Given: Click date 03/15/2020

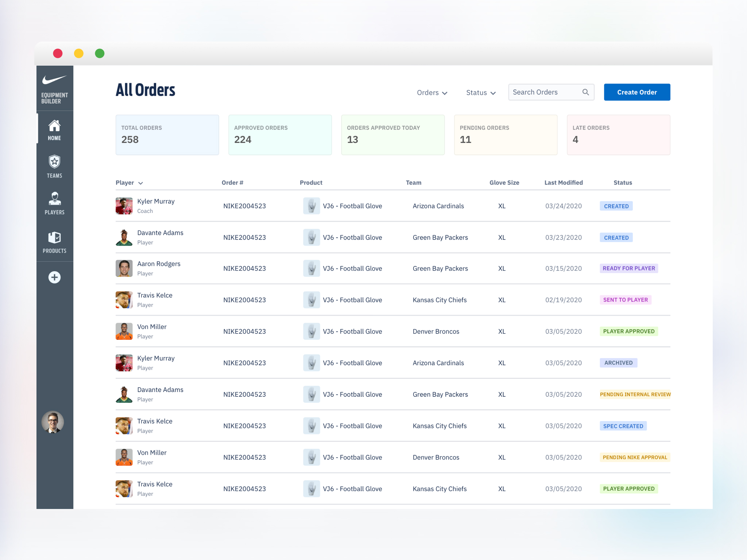Looking at the screenshot, I should (x=563, y=268).
